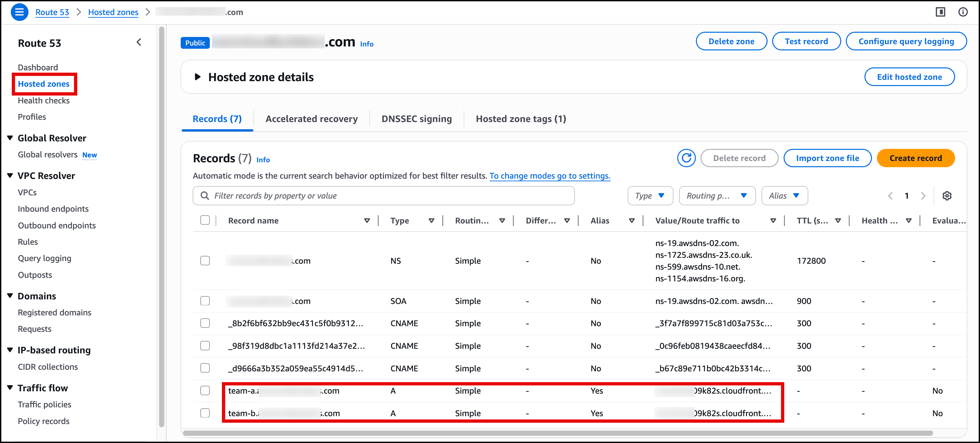980x443 pixels.
Task: Go to next page of records
Action: pyautogui.click(x=923, y=195)
